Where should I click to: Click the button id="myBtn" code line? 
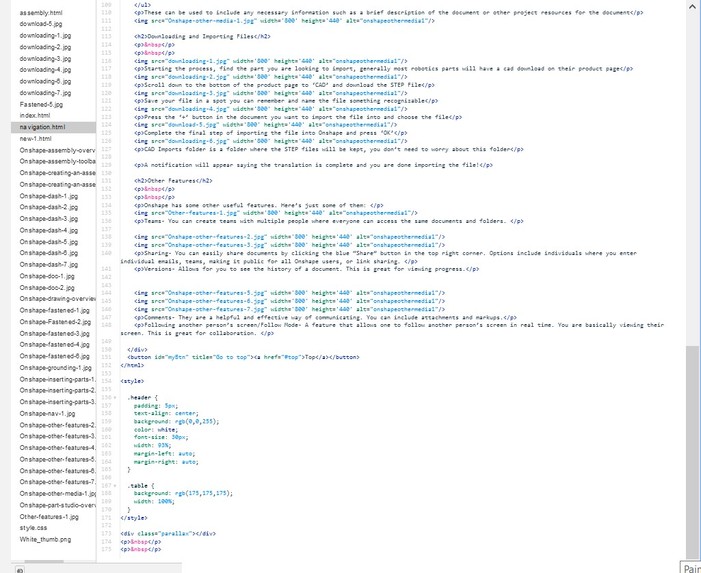[243, 357]
